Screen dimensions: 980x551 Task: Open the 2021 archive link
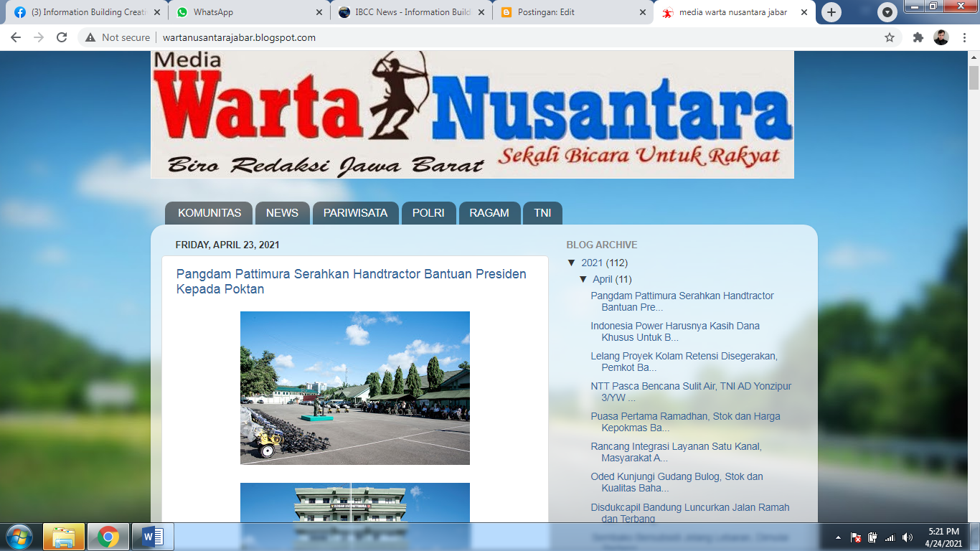coord(592,263)
